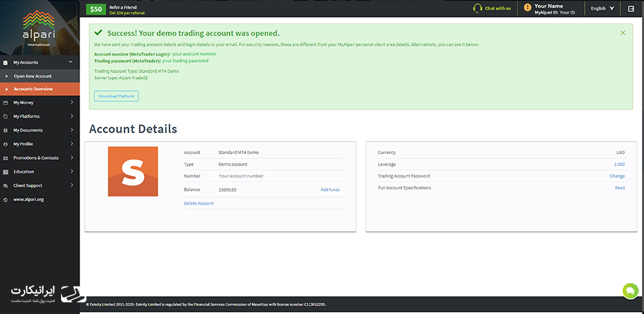Image resolution: width=644 pixels, height=314 pixels.
Task: Click the orange Standard account S tile
Action: tap(133, 171)
